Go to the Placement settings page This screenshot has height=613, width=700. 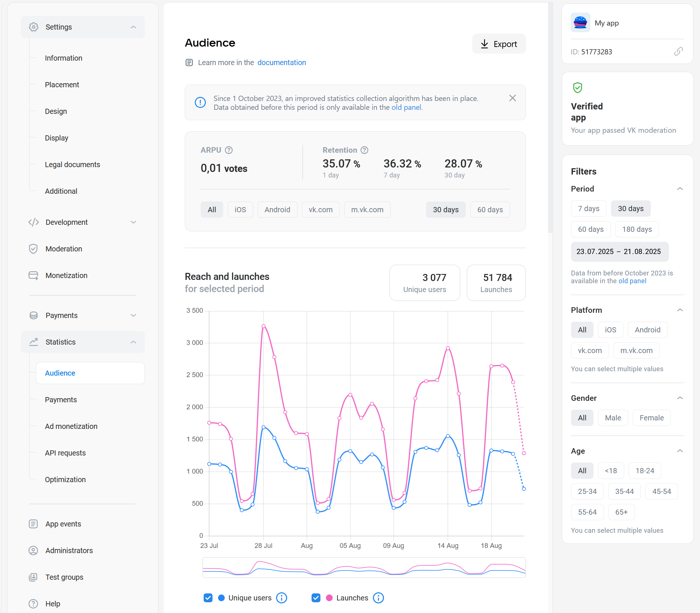coord(62,85)
